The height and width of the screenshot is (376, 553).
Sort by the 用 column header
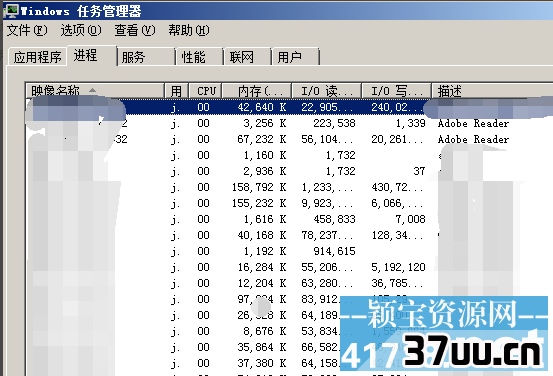pos(176,91)
